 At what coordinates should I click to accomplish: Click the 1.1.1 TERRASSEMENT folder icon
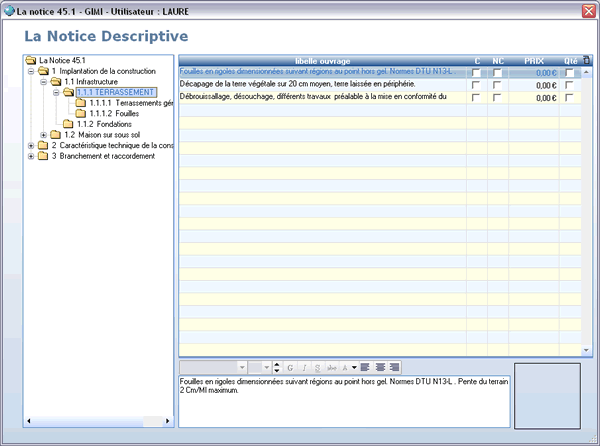(68, 92)
